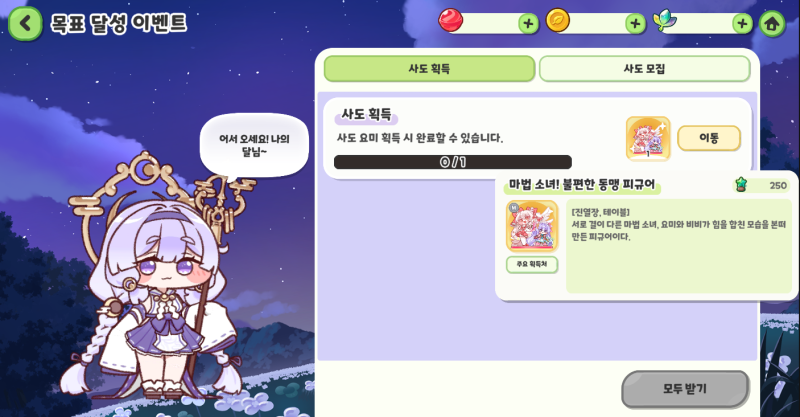
Task: Select the figure reward thumbnail in mission row
Action: (x=648, y=138)
